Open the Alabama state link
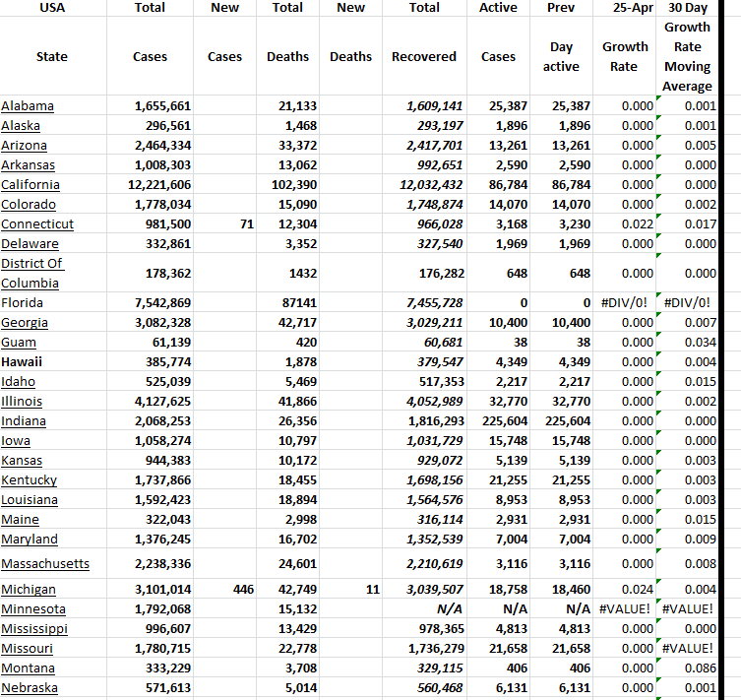This screenshot has height=700, width=741. click(x=28, y=106)
